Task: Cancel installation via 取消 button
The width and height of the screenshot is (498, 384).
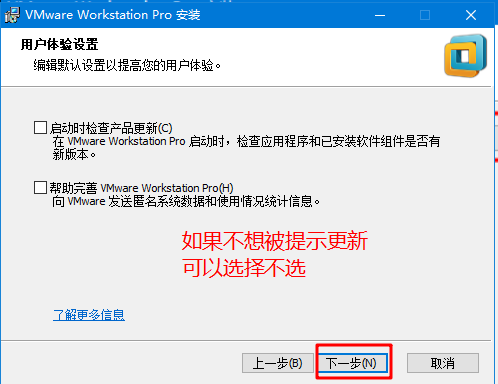Action: [443, 363]
